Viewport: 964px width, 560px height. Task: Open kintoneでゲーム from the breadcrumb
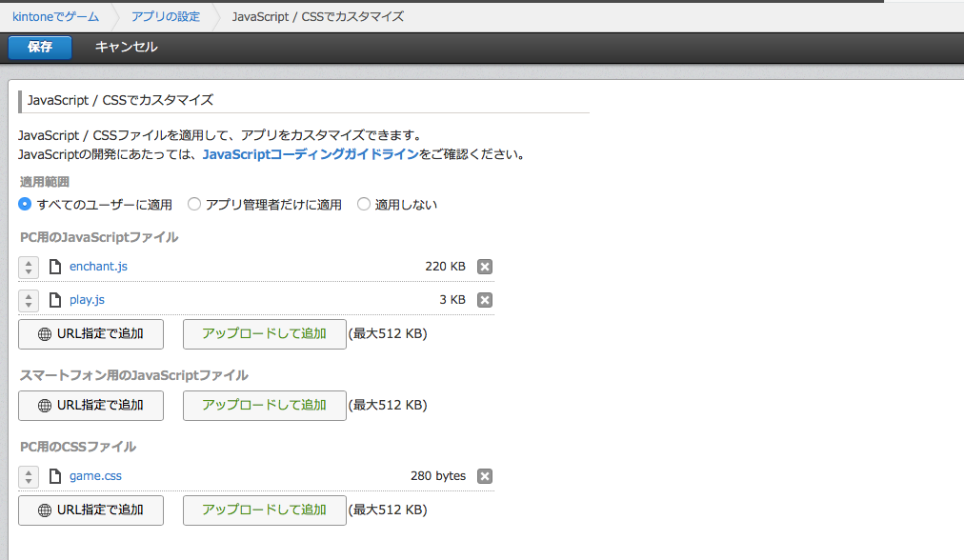coord(54,16)
